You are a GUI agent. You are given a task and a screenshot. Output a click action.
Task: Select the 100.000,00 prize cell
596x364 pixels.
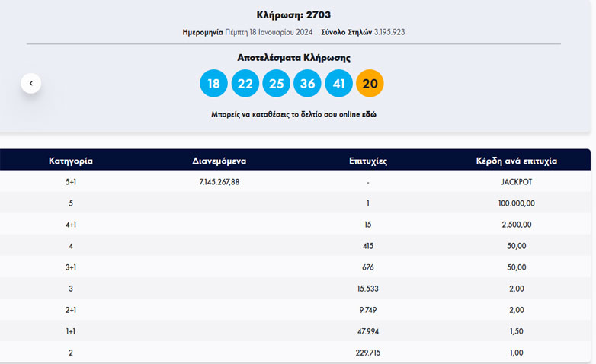pyautogui.click(x=516, y=203)
